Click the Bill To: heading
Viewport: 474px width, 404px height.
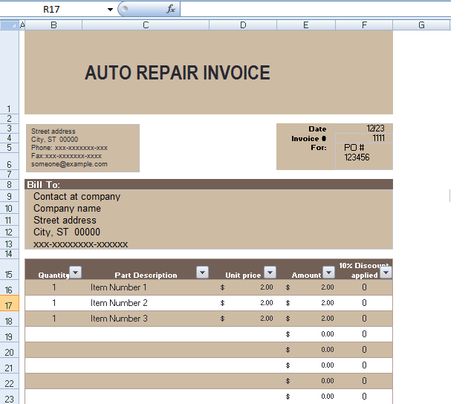coord(43,185)
